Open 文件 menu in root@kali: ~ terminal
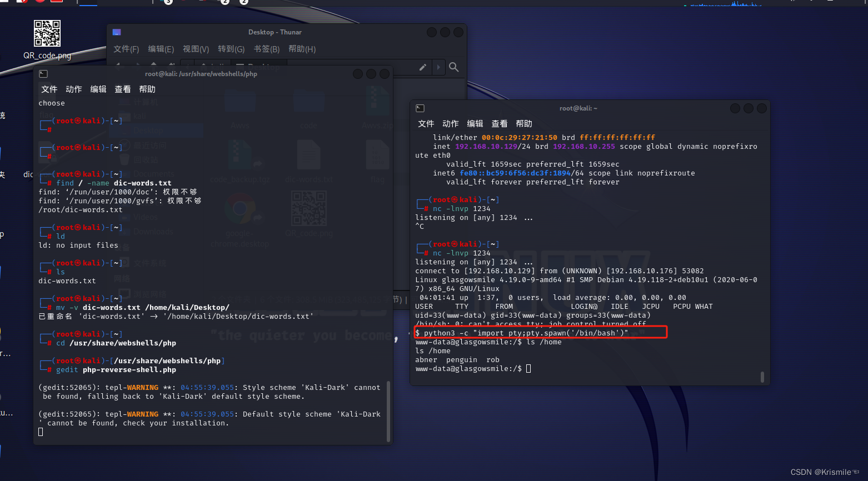The width and height of the screenshot is (868, 481). point(426,123)
